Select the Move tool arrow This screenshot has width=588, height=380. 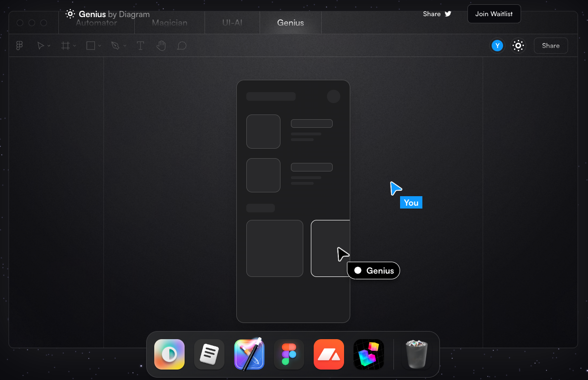[41, 46]
